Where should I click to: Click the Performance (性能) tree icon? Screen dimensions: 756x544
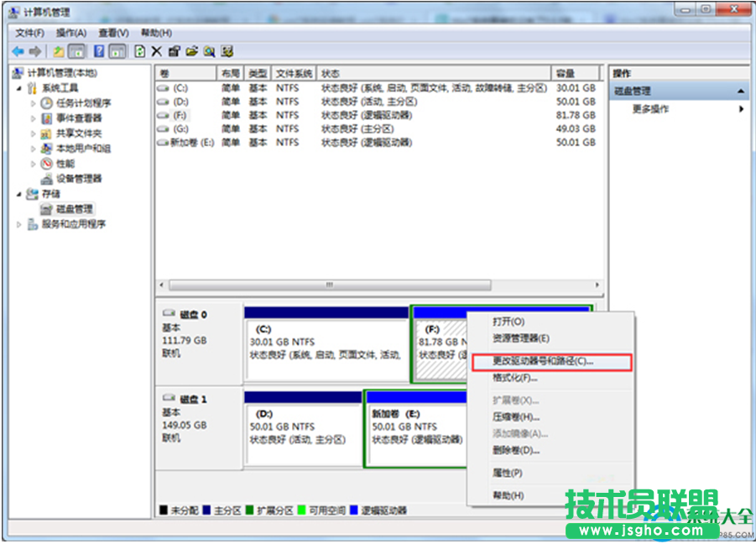47,164
